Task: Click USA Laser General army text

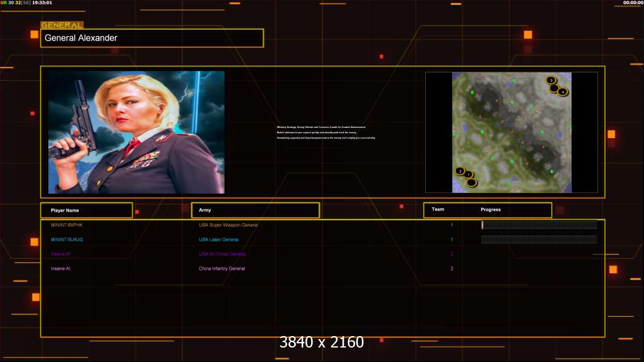Action: [x=219, y=240]
